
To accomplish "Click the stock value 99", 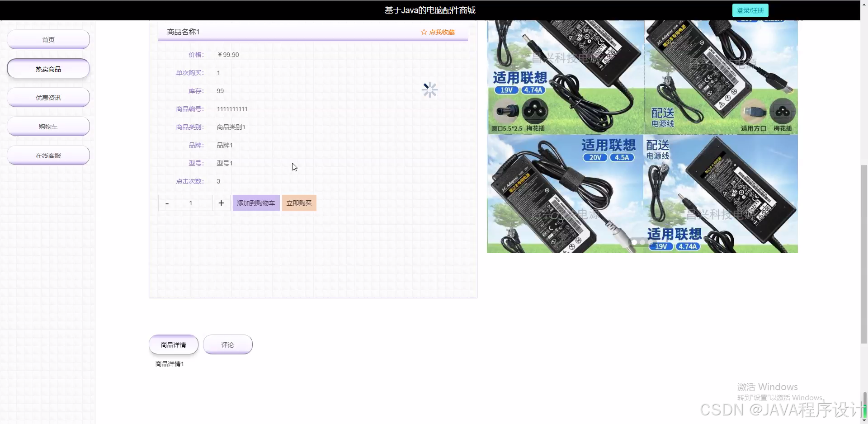I will coord(220,91).
